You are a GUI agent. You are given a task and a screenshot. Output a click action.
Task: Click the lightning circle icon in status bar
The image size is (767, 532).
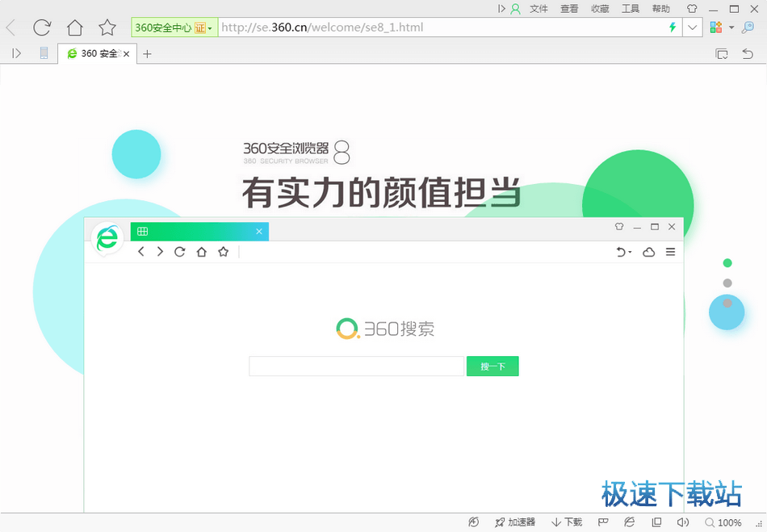pyautogui.click(x=473, y=522)
